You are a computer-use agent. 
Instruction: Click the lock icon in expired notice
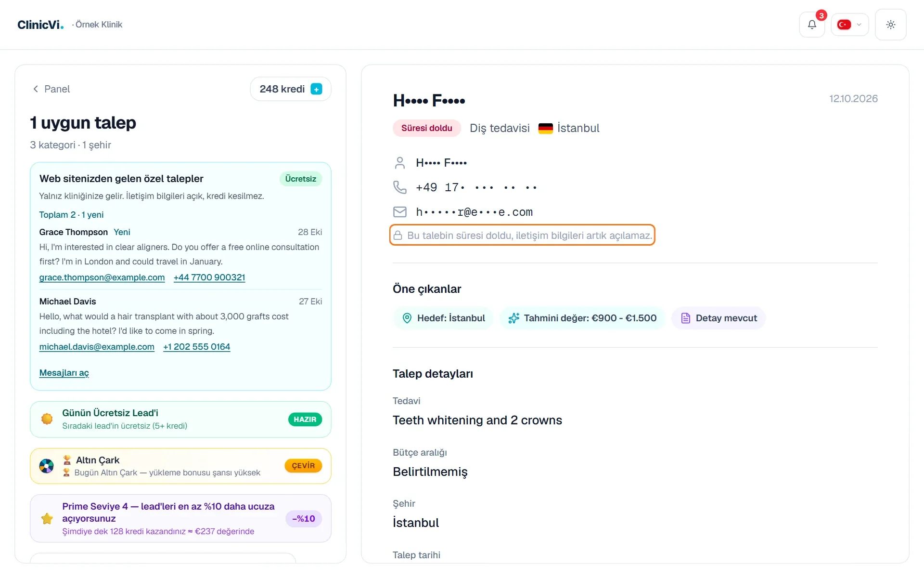click(x=398, y=236)
